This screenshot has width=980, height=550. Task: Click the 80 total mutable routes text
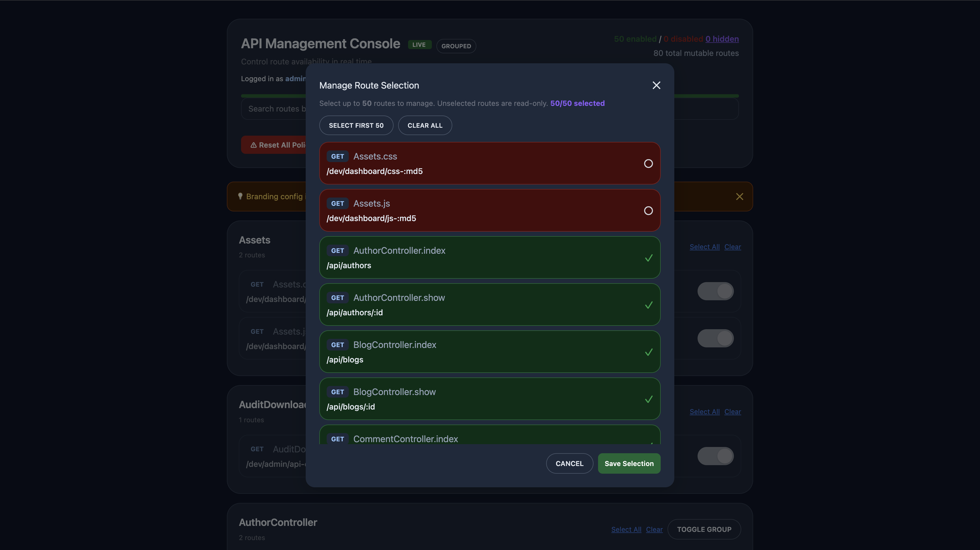tap(696, 53)
